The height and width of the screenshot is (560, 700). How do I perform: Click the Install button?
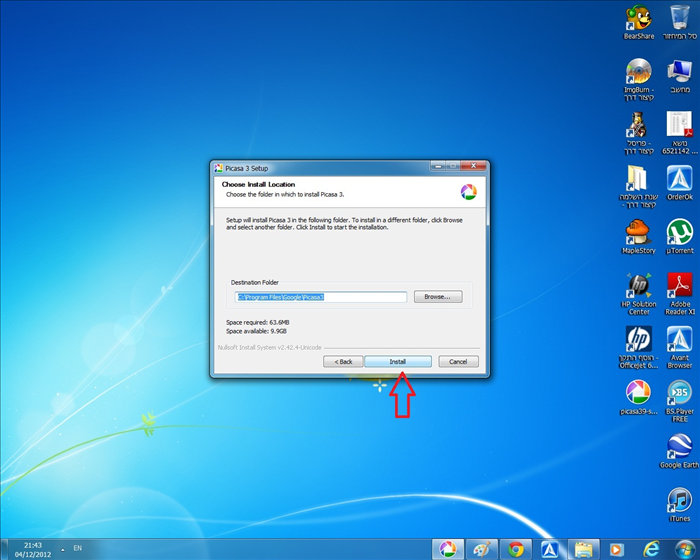coord(398,361)
